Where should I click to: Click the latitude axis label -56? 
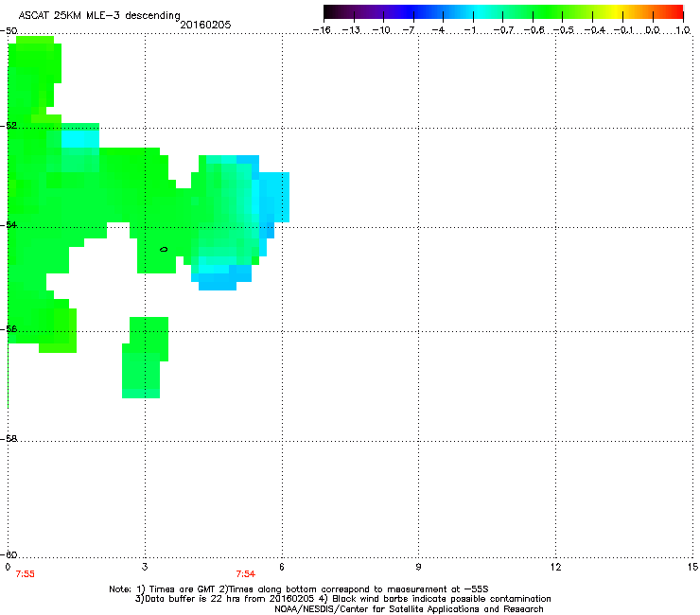9,328
